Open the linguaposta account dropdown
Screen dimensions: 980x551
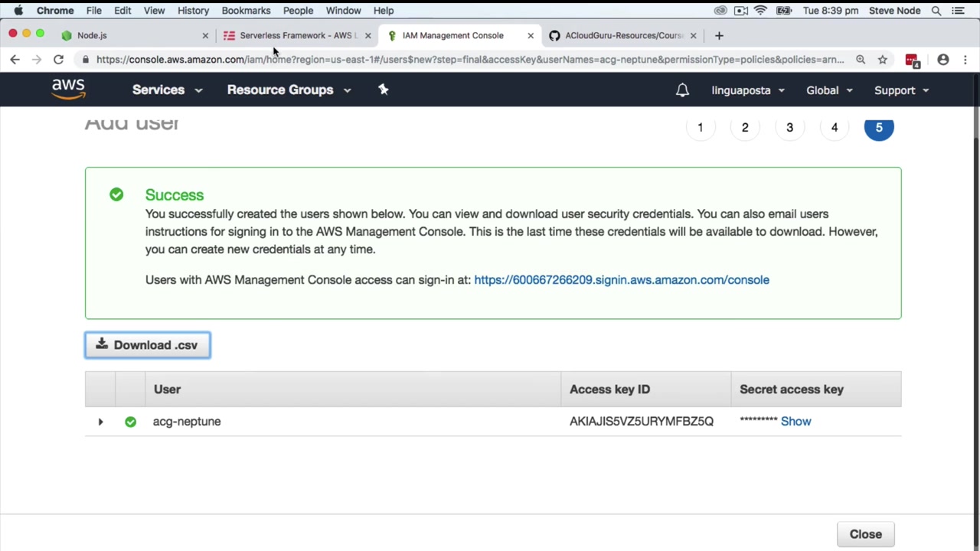point(747,90)
